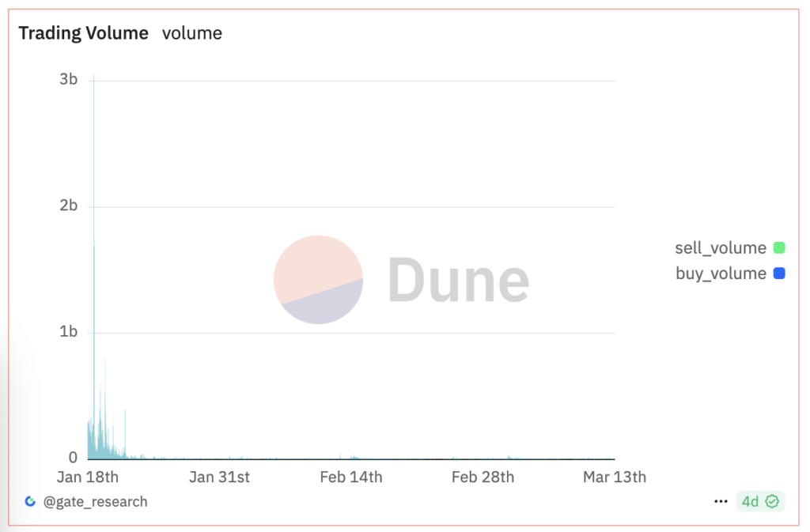Toggle the sell_volume series legend label
Image resolution: width=810 pixels, height=532 pixels.
tap(720, 248)
